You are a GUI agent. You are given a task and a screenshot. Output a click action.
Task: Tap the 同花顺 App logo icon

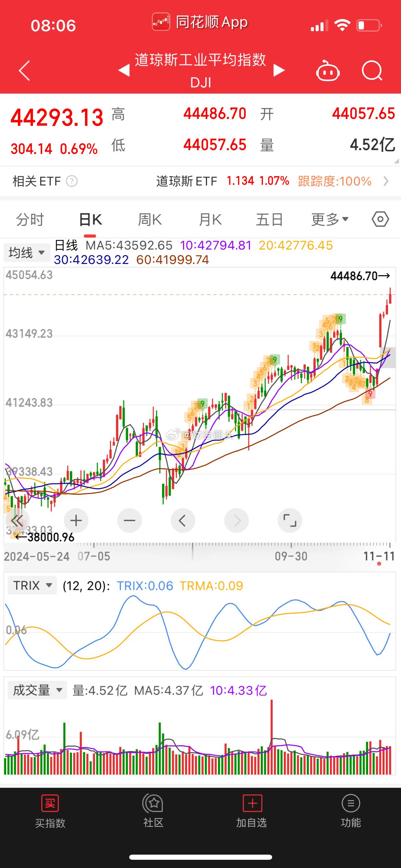click(x=161, y=22)
